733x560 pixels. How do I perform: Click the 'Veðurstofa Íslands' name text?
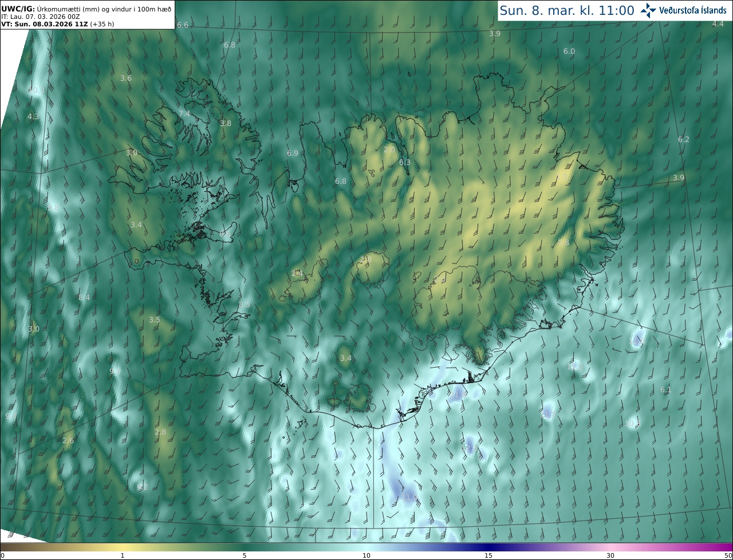(x=693, y=10)
